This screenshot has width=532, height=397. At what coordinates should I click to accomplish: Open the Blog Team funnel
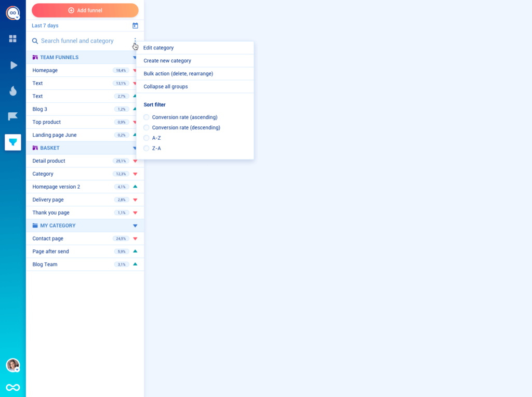[85, 264]
